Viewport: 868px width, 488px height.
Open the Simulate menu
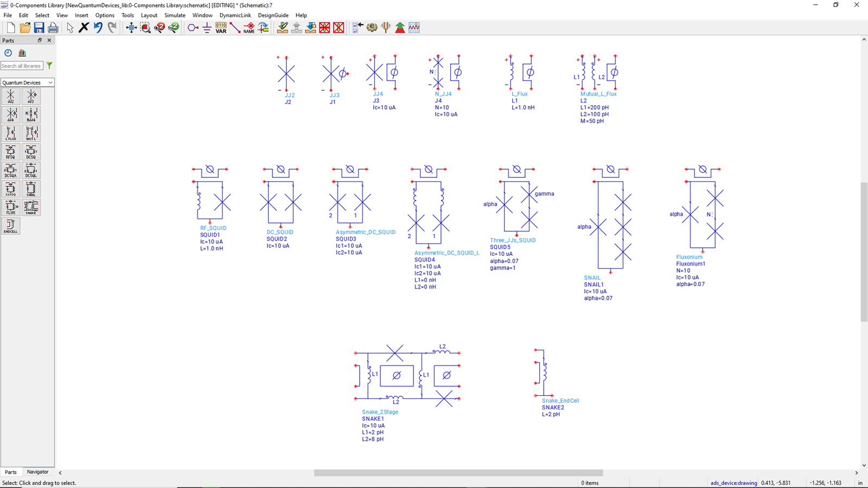[175, 15]
